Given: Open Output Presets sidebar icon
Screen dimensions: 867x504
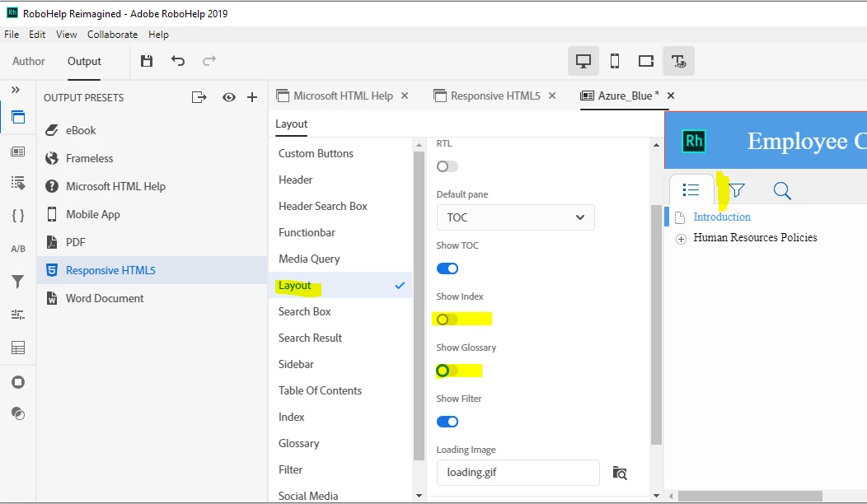Looking at the screenshot, I should [x=17, y=117].
